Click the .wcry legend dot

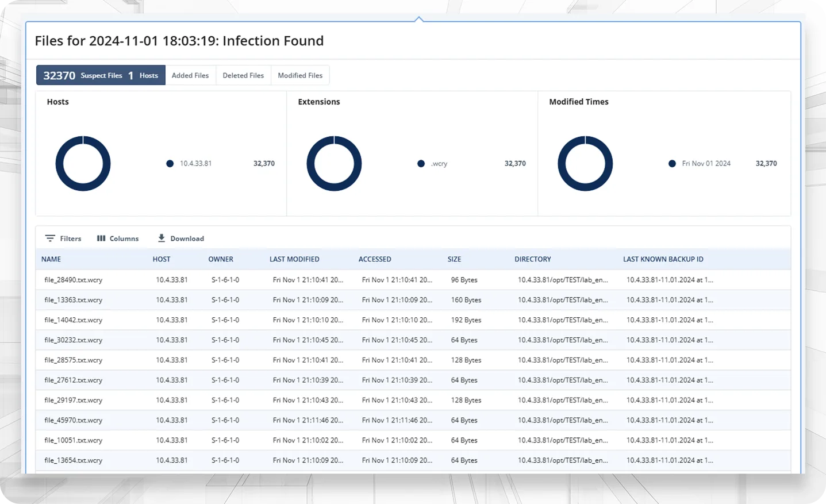tap(421, 164)
